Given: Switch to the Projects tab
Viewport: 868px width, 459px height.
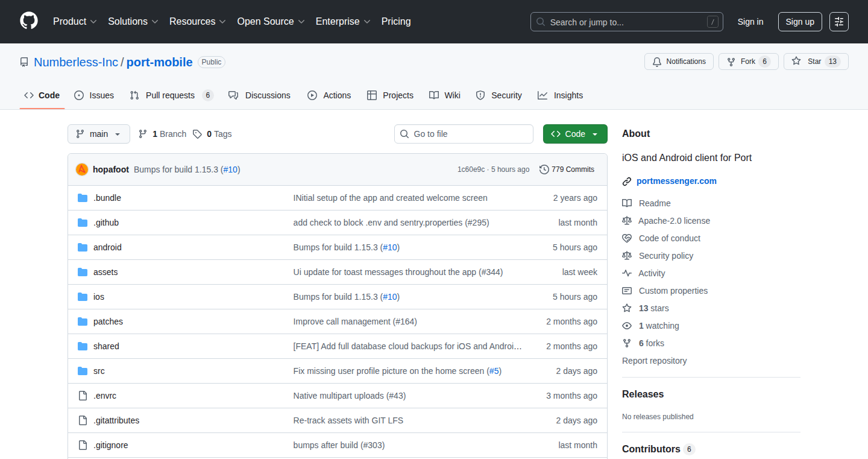Looking at the screenshot, I should [x=390, y=95].
